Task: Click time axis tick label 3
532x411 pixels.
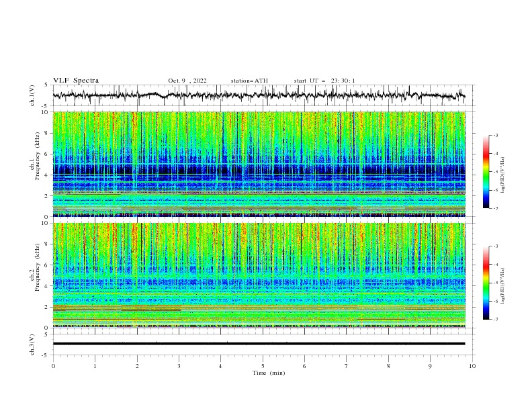Action: click(x=179, y=366)
